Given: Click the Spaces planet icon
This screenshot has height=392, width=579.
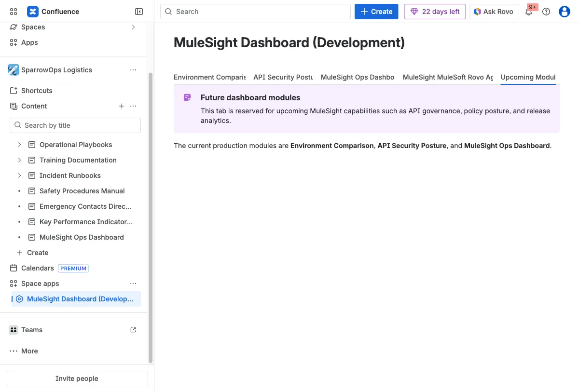Looking at the screenshot, I should [x=14, y=27].
